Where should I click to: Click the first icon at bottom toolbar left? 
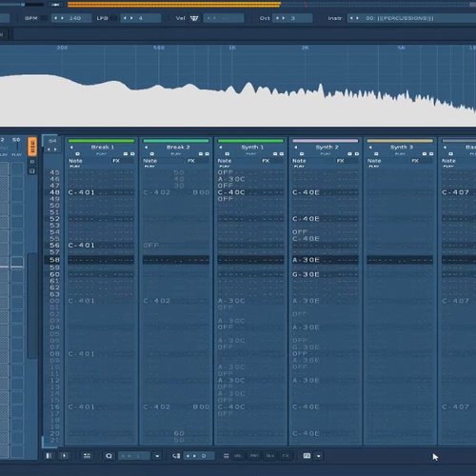point(49,456)
